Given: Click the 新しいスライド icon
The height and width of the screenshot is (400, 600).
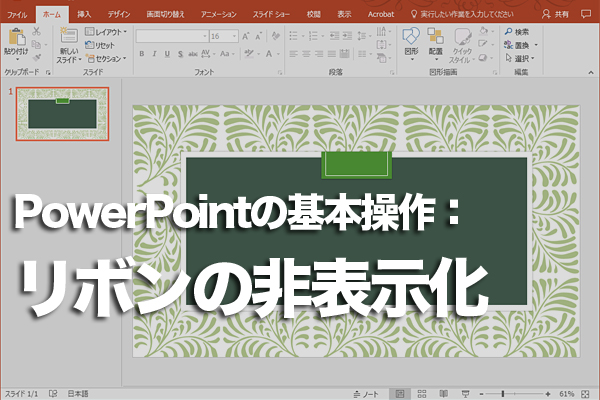Looking at the screenshot, I should tap(69, 36).
